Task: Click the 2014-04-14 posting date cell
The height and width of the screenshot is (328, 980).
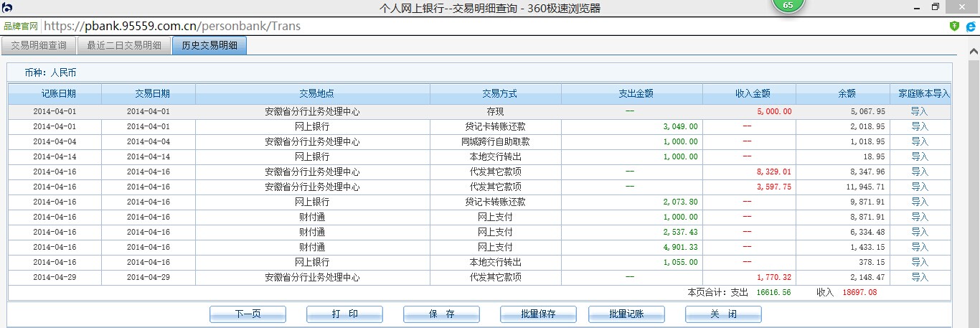Action: tap(55, 156)
